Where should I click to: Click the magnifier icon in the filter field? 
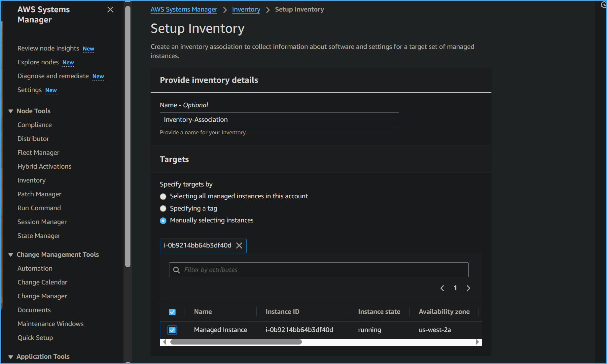click(x=176, y=270)
